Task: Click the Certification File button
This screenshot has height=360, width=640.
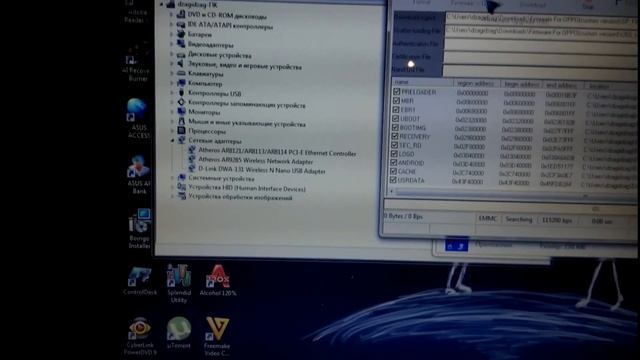Action: [x=417, y=57]
